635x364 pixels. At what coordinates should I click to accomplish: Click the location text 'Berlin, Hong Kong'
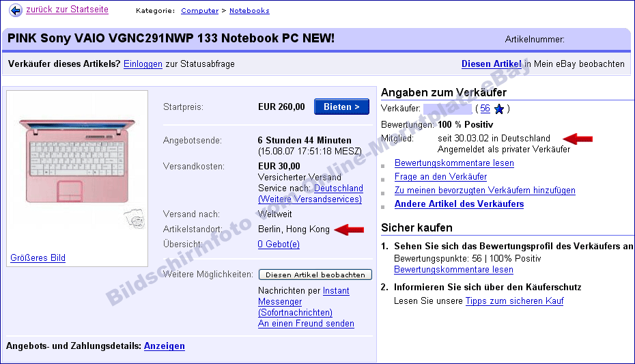(294, 229)
